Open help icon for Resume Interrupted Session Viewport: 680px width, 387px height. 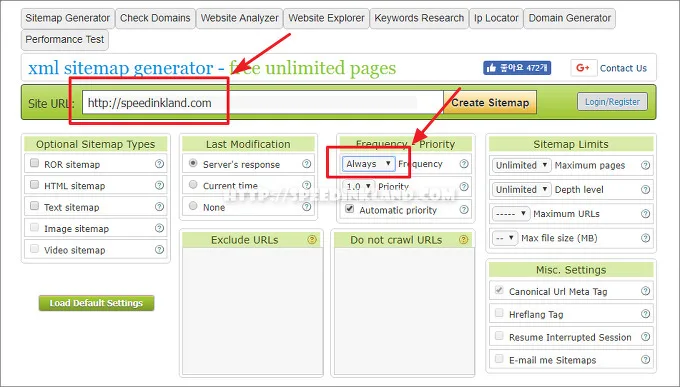[x=645, y=337]
